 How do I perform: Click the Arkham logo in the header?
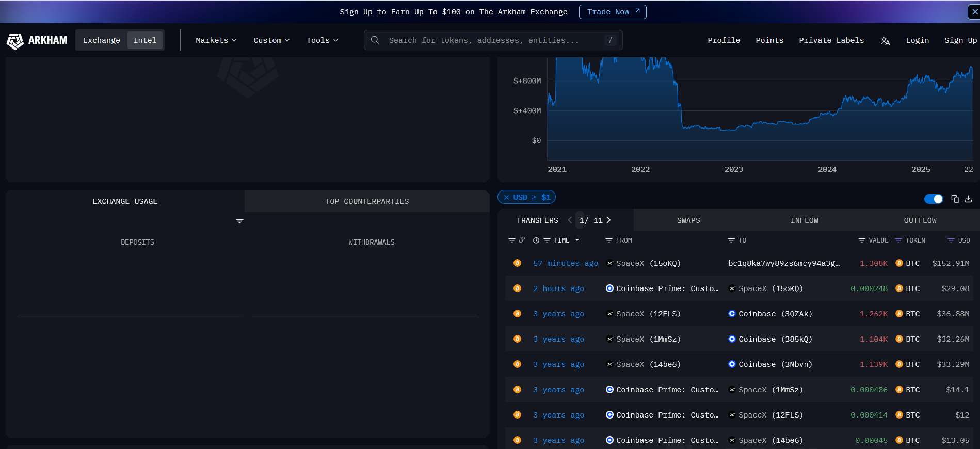(x=37, y=40)
